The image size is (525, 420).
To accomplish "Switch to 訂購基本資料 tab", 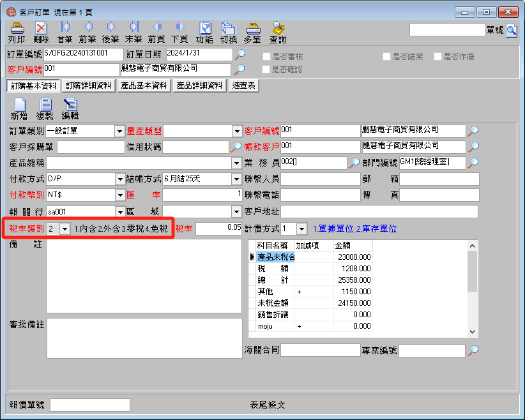I will 33,86.
